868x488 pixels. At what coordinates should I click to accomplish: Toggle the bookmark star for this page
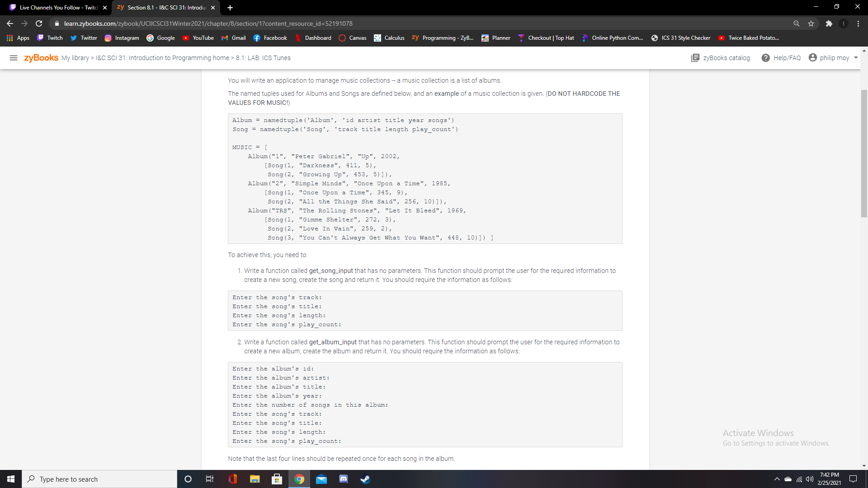click(x=811, y=23)
